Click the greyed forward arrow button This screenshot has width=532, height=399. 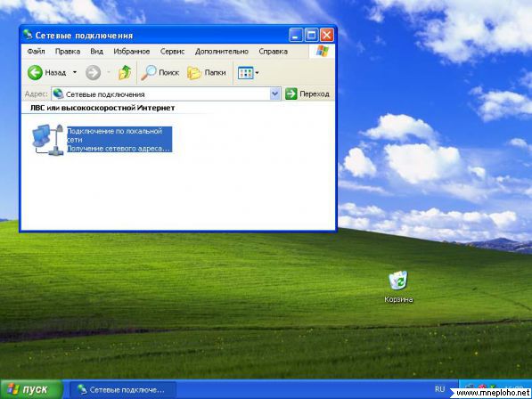click(93, 72)
